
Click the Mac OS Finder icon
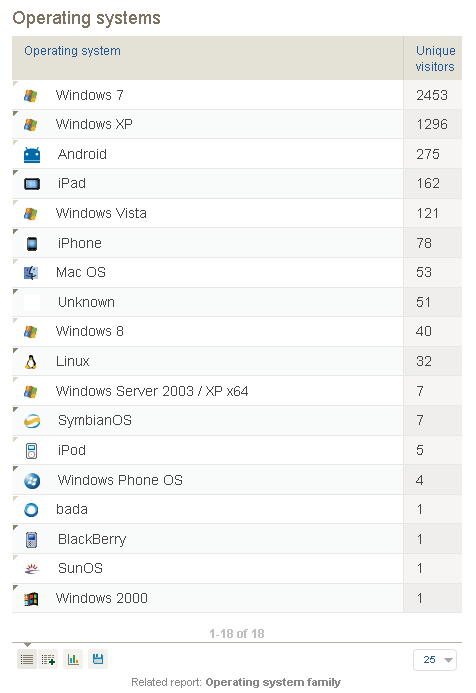[x=31, y=273]
